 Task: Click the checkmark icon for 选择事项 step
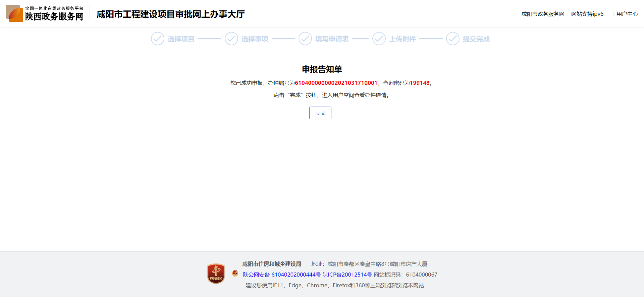[x=231, y=39]
